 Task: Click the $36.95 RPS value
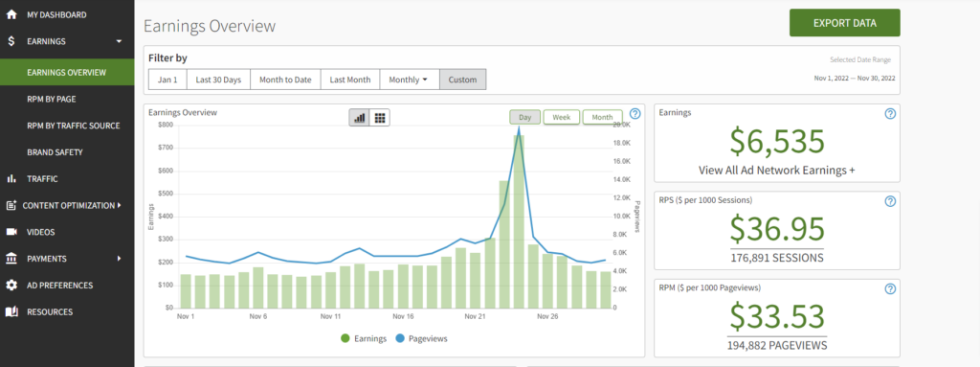(x=777, y=229)
